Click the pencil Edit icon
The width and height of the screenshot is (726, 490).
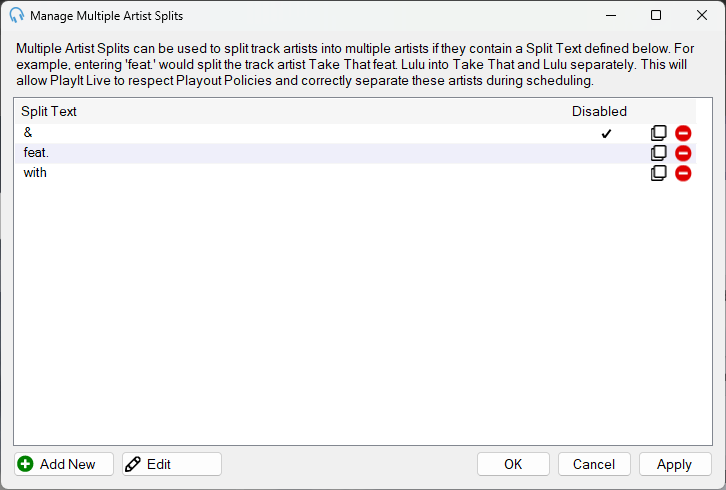[133, 464]
